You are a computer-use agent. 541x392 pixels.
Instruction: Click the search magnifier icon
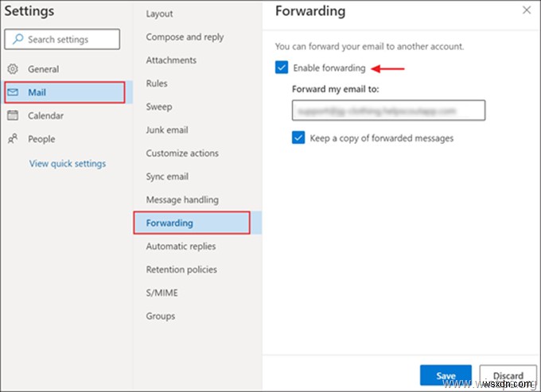tap(18, 40)
